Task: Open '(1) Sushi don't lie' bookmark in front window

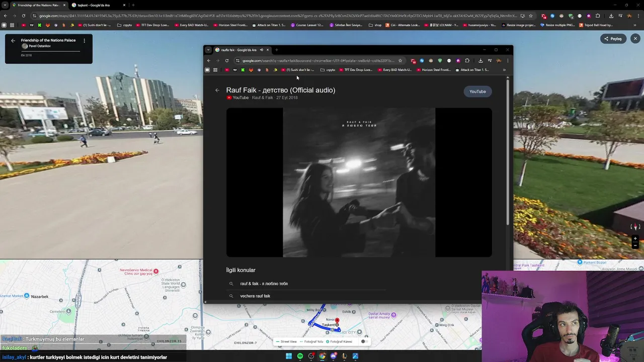Action: coord(298,70)
